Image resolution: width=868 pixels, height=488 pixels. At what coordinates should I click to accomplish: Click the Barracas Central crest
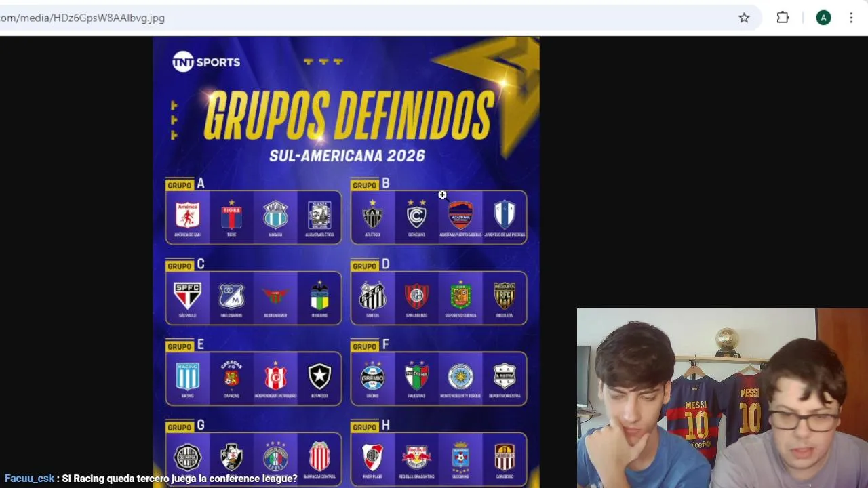coord(319,456)
